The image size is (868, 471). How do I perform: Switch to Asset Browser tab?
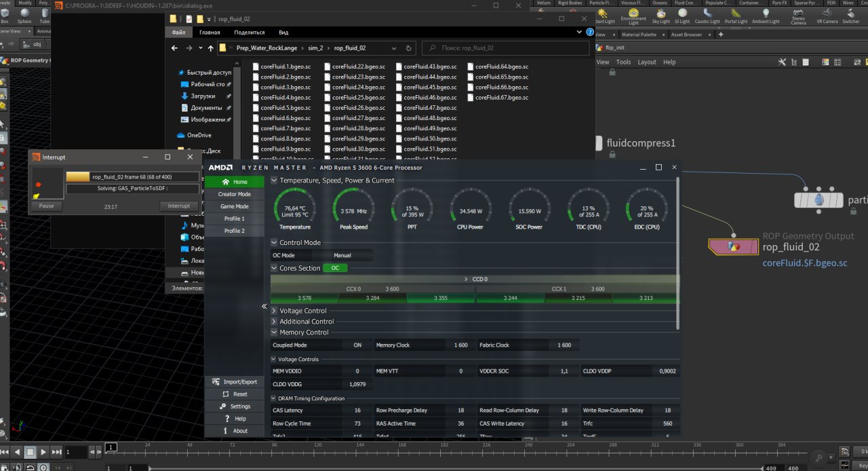687,34
